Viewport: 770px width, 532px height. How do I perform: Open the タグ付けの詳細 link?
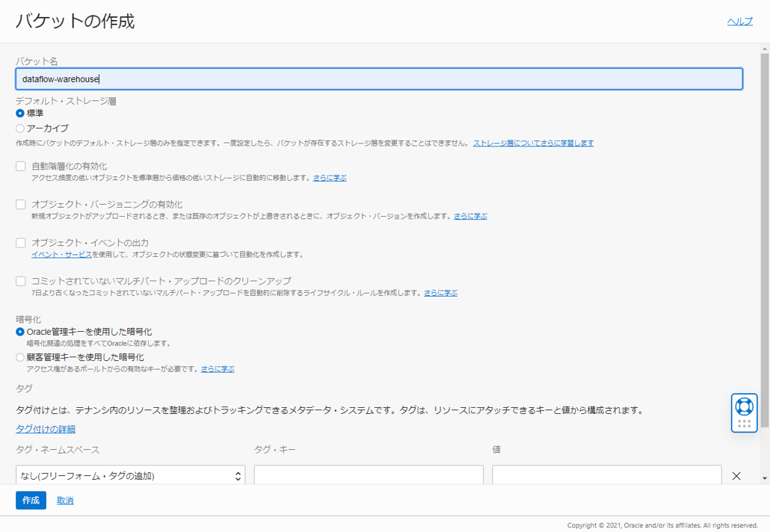coord(46,429)
